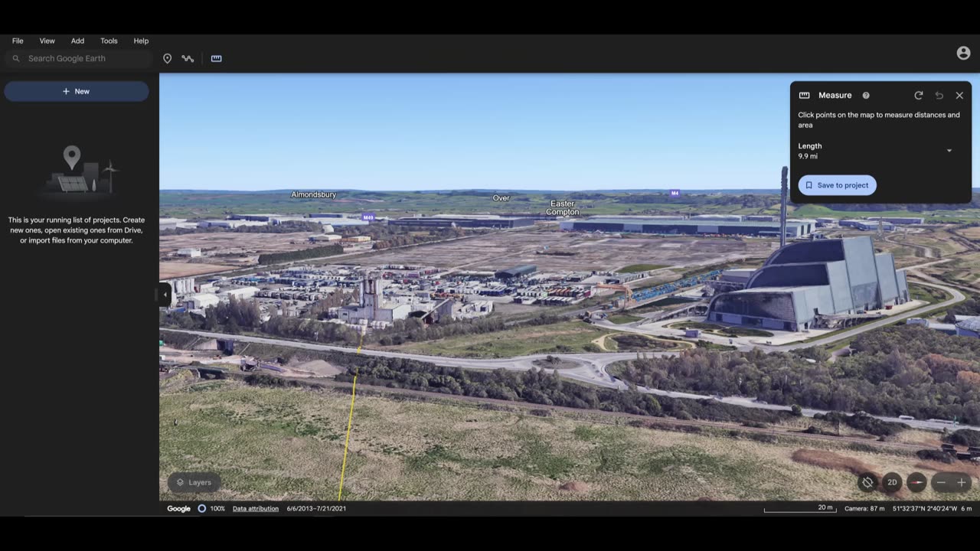Toggle the orbit rotation icon
This screenshot has height=551, width=980.
click(867, 482)
